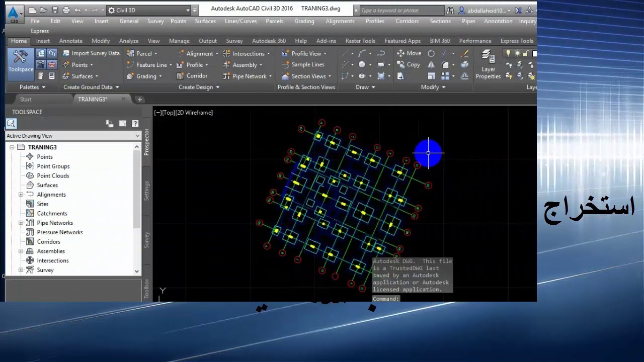Click the Copy button

(x=409, y=65)
